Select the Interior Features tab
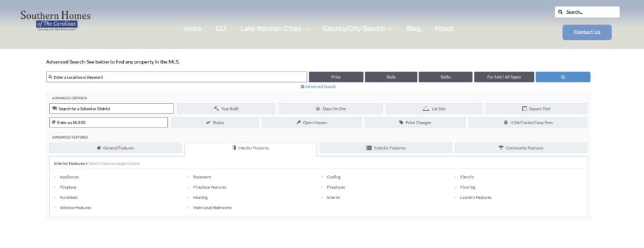 click(250, 148)
